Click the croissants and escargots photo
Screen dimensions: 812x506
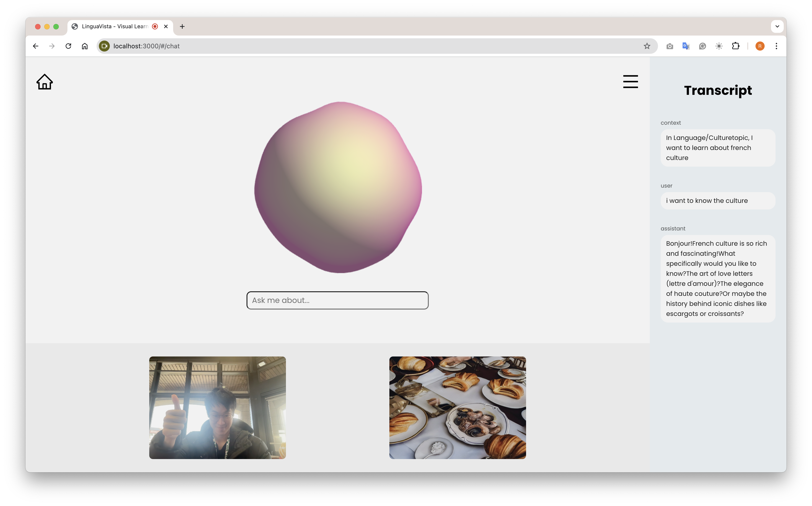(x=457, y=407)
